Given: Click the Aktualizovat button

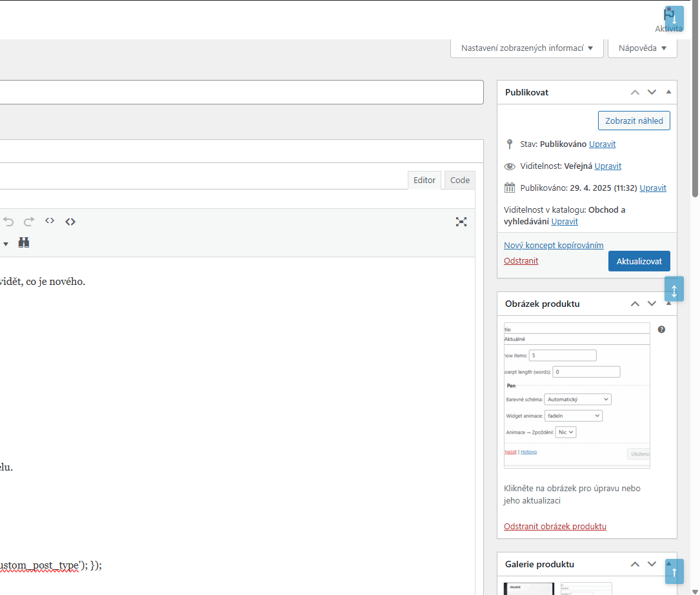Looking at the screenshot, I should (639, 261).
